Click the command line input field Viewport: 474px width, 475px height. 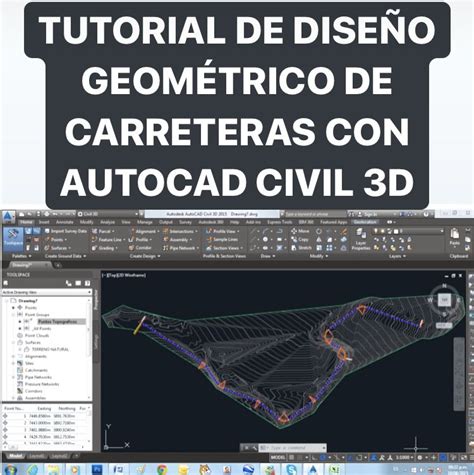(x=292, y=447)
